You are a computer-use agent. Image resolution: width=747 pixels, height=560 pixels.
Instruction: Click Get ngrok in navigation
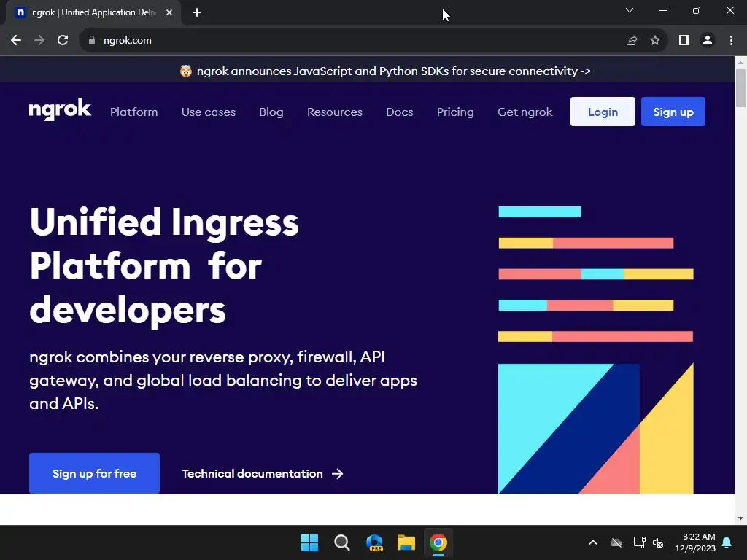(525, 112)
